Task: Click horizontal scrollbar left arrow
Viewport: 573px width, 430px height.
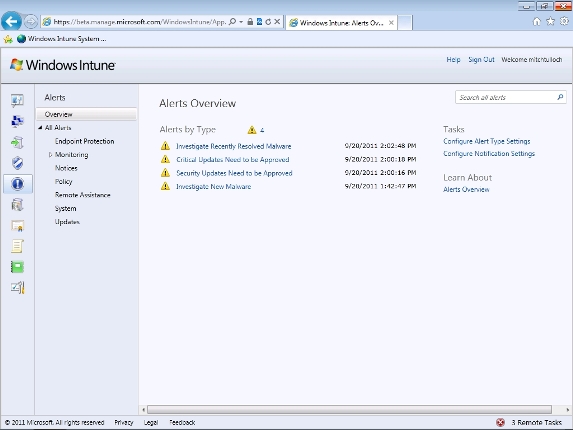Action: click(143, 410)
